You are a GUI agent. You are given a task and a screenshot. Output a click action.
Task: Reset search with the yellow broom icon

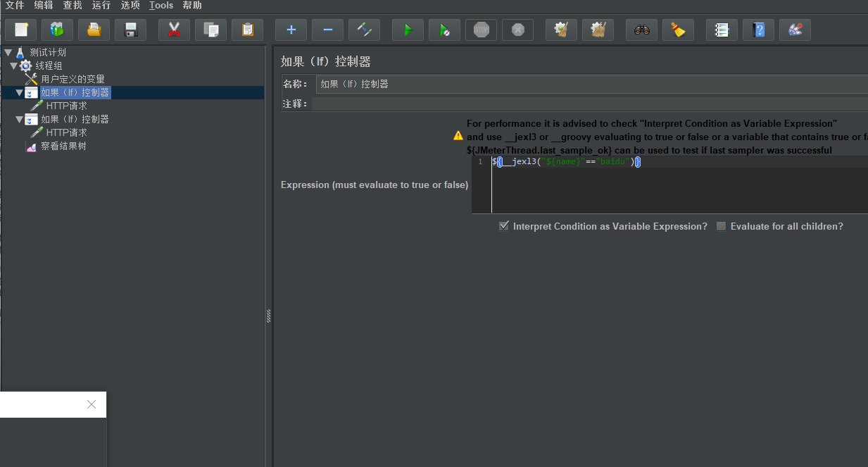(679, 30)
